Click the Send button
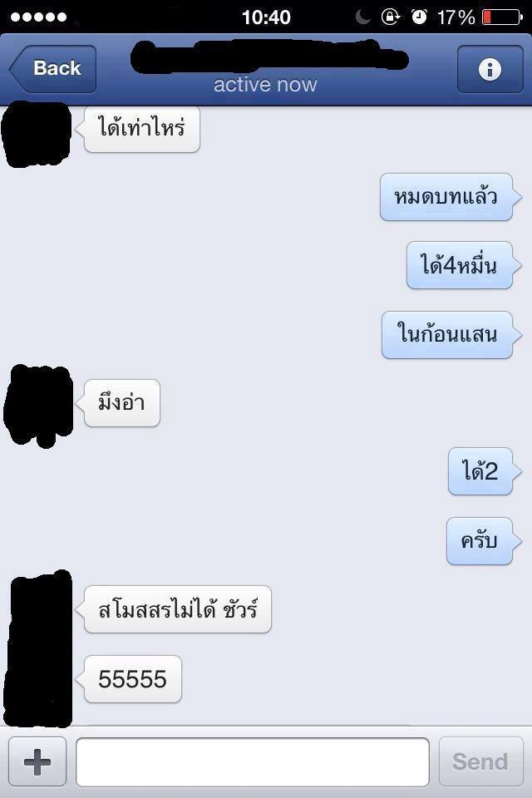 [x=480, y=762]
